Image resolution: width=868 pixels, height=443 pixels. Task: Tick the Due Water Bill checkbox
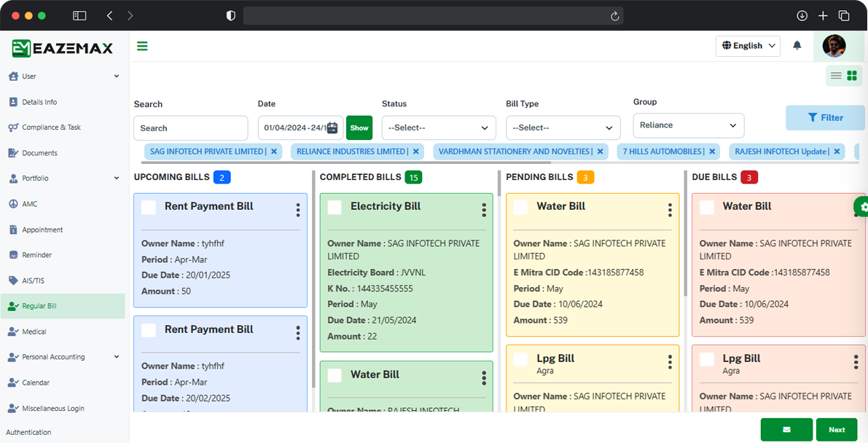click(x=706, y=207)
